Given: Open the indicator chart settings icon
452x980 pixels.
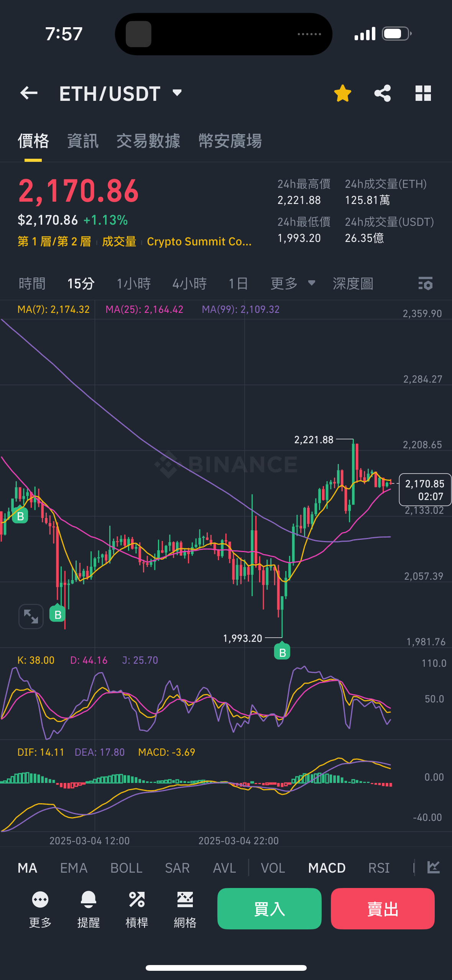Looking at the screenshot, I should pos(434,867).
